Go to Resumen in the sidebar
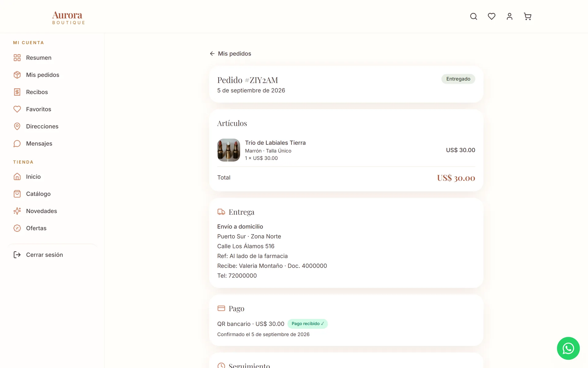 point(52,58)
